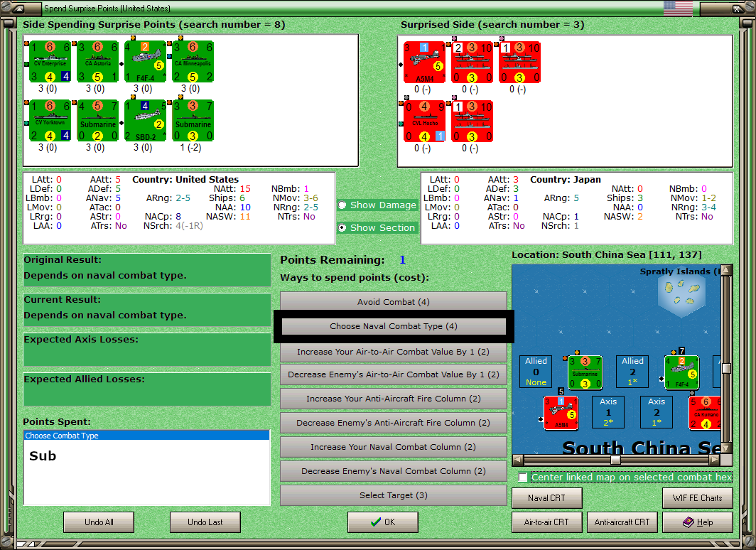756x550 pixels.
Task: Click the Points Remaining value 1
Action: pyautogui.click(x=402, y=260)
